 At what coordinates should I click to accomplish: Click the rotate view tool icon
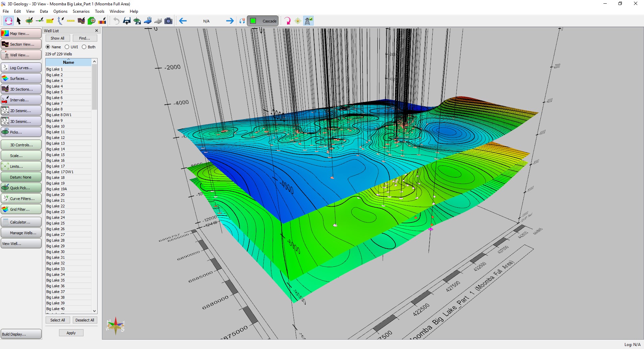click(8, 21)
